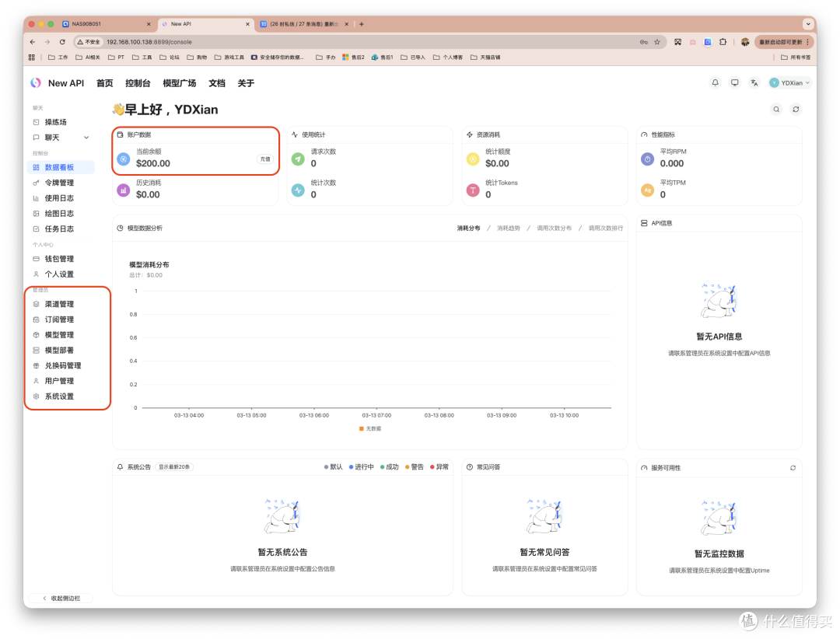This screenshot has width=840, height=639.
Task: Collapse sidebar with 收起侧边栏 button
Action: [61, 598]
